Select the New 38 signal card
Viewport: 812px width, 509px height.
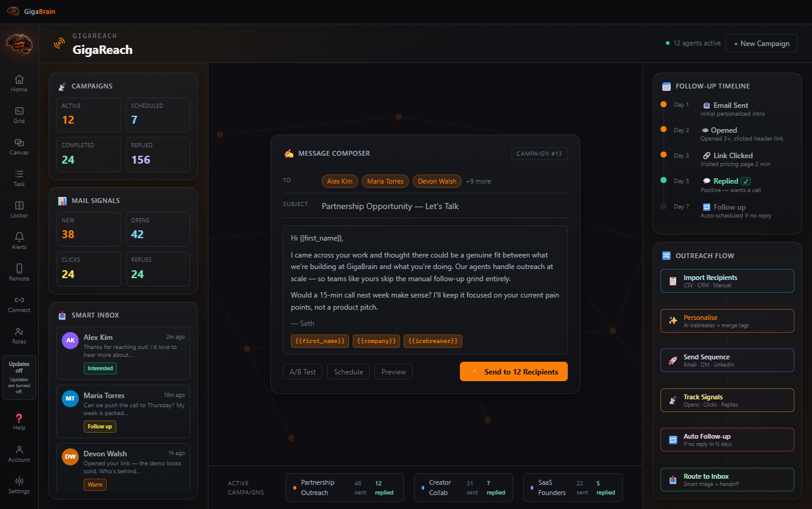click(x=88, y=229)
